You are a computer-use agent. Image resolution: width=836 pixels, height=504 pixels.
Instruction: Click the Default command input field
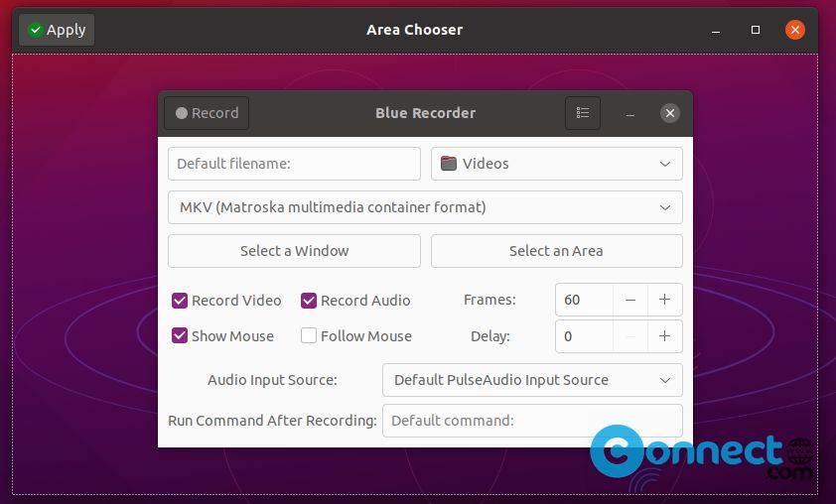(532, 421)
